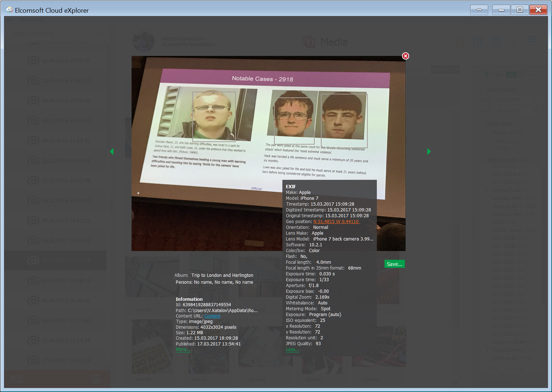Open the Calls icon in the toolbar
The height and width of the screenshot is (392, 552).
514,41
